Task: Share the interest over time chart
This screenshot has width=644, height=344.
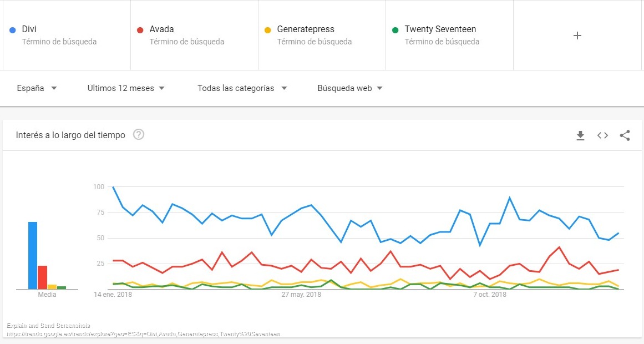Action: click(x=625, y=135)
